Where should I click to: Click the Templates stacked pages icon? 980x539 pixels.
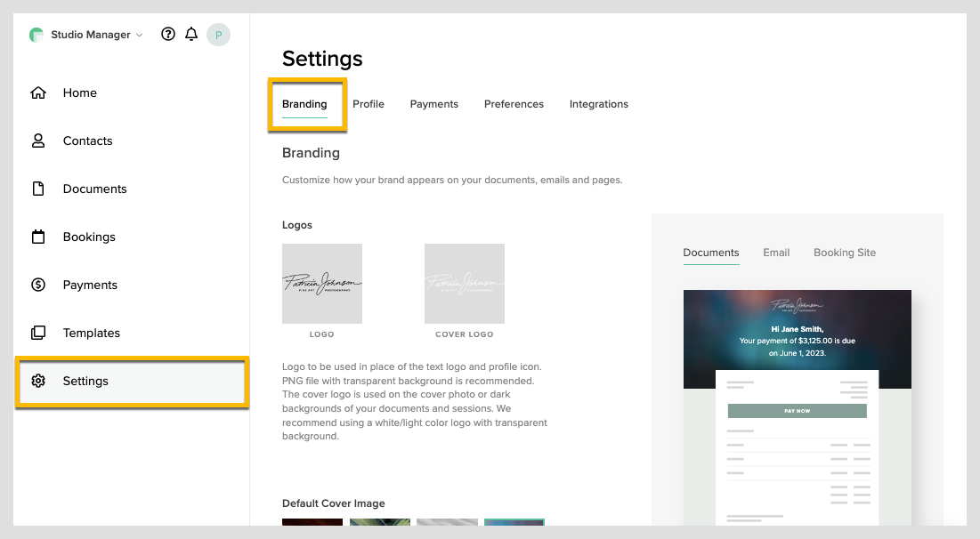38,333
